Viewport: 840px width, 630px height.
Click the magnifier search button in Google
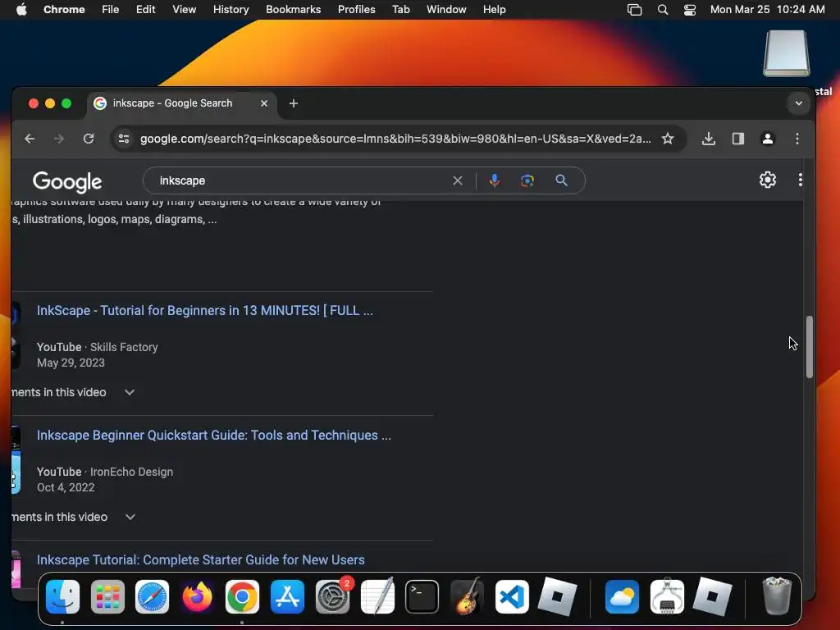[561, 180]
